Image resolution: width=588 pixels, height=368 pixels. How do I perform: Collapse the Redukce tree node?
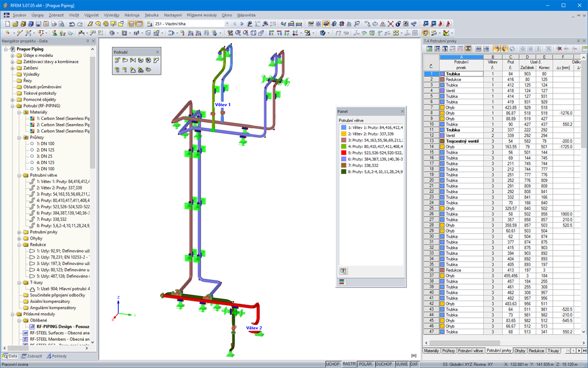19,245
